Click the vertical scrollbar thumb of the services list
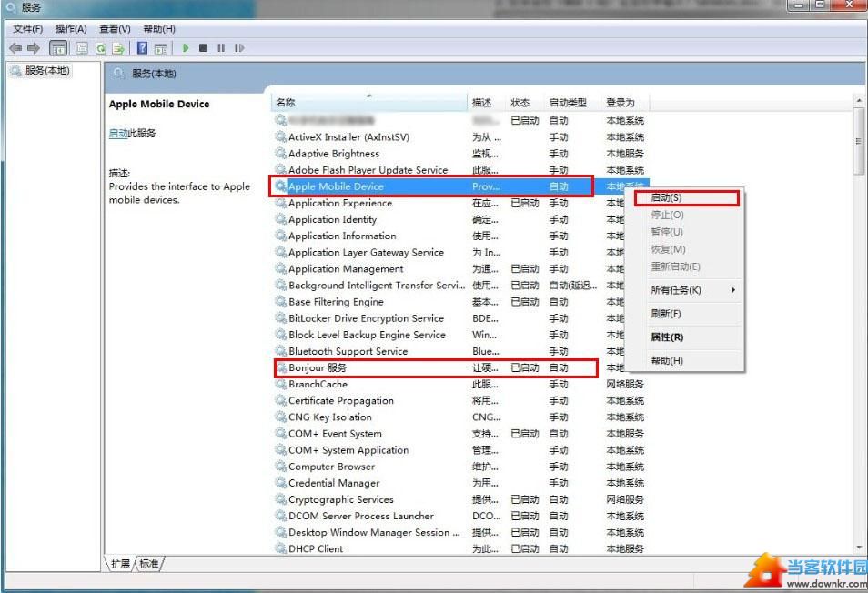The image size is (868, 593). pyautogui.click(x=859, y=141)
